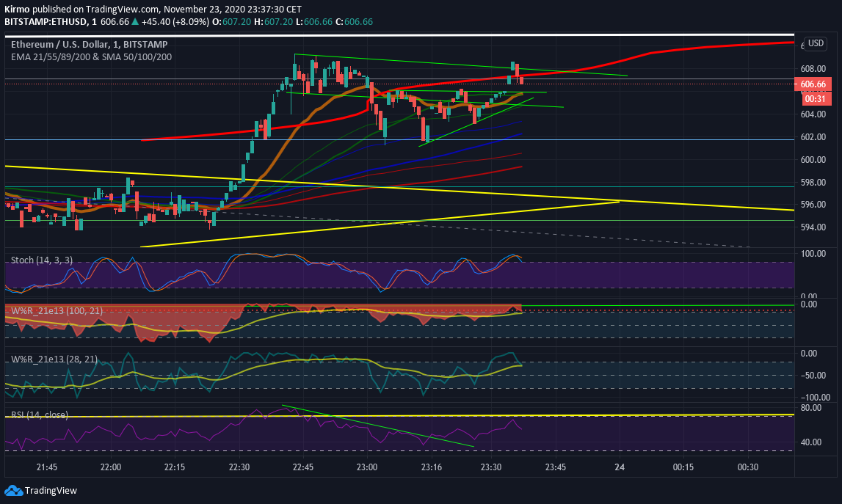This screenshot has width=842, height=504.
Task: Click the RSI (14, close) indicator label
Action: click(x=40, y=415)
